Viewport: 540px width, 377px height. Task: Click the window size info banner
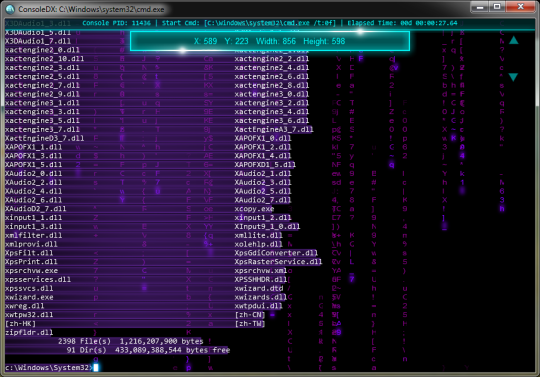tap(270, 41)
